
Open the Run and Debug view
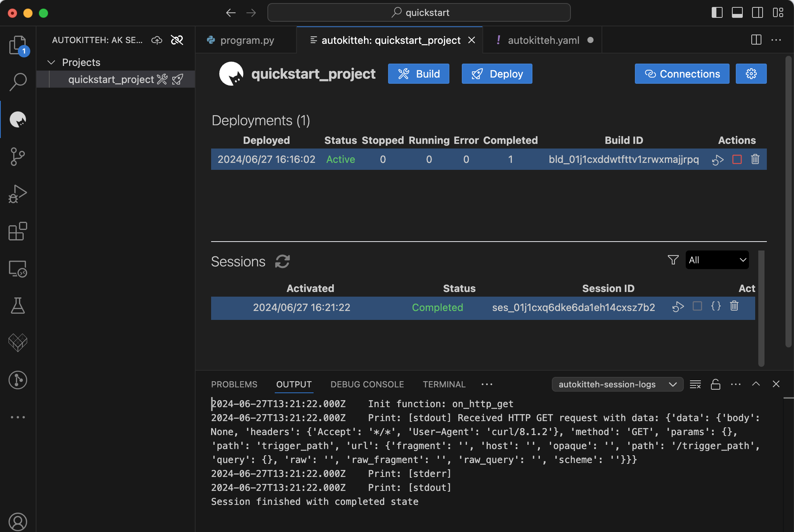point(18,194)
